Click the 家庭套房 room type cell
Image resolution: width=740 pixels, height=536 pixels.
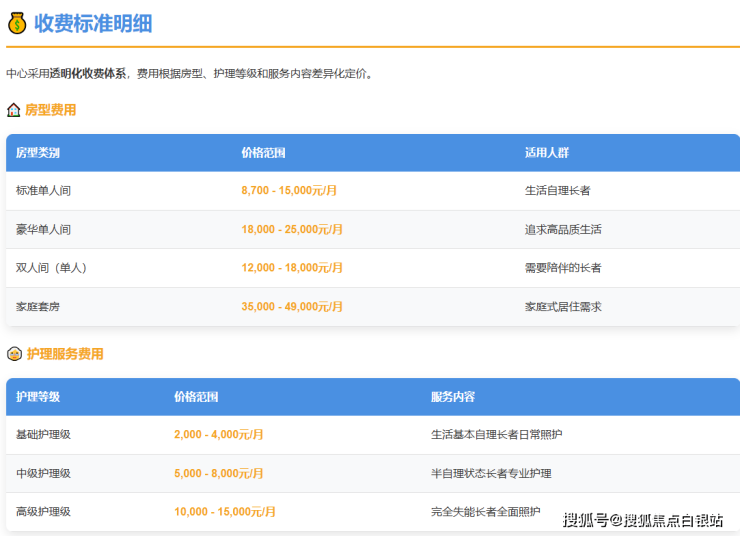[x=38, y=307]
